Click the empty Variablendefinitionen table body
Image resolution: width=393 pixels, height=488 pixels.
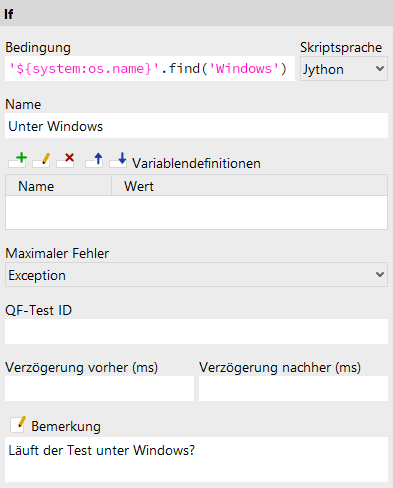[196, 212]
